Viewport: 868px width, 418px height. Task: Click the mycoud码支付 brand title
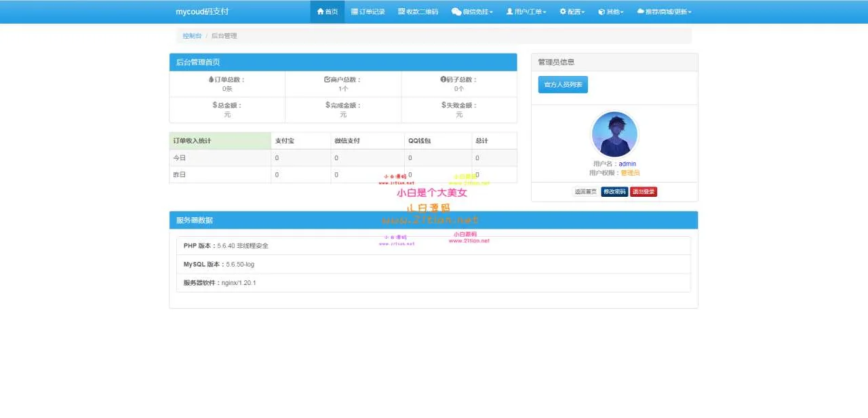202,12
